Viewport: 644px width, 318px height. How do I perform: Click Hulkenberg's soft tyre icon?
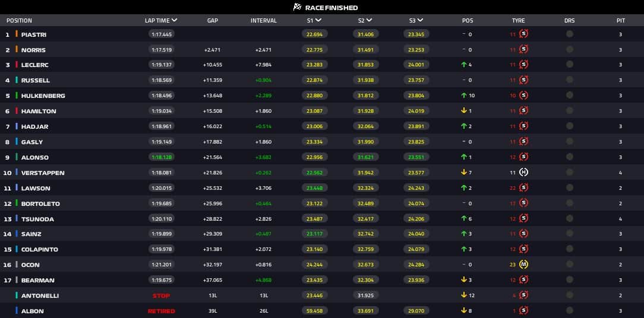(x=523, y=96)
